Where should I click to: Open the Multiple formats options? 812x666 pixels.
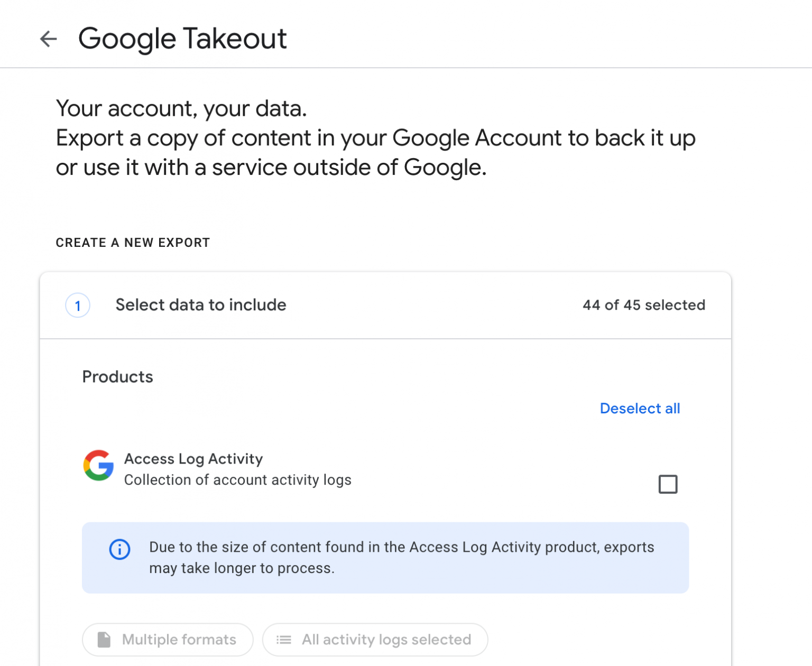click(168, 640)
